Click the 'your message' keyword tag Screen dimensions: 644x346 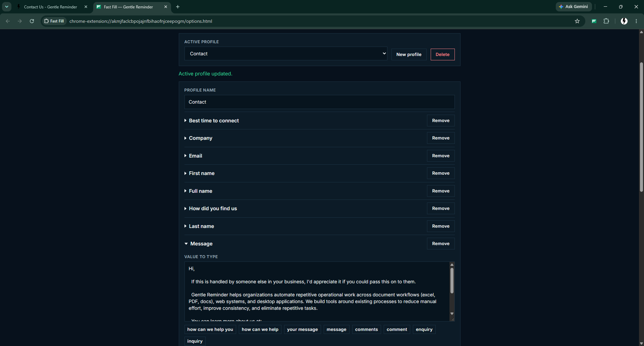click(x=303, y=330)
